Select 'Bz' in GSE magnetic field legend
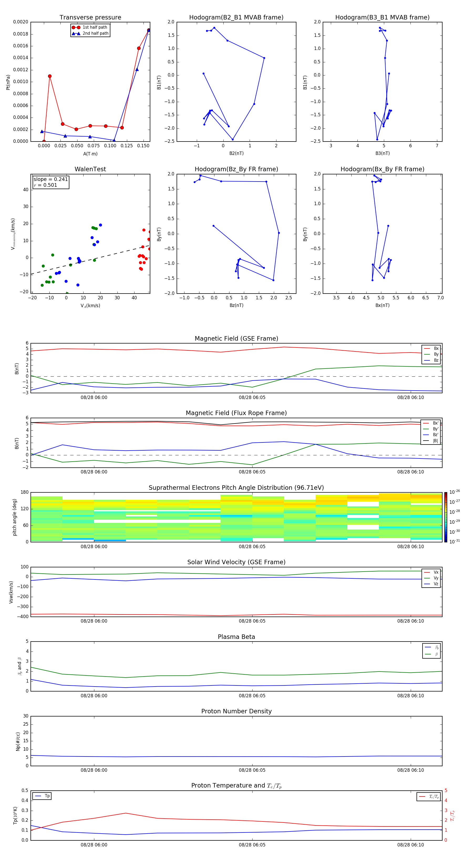The height and width of the screenshot is (868, 473). pos(431,360)
